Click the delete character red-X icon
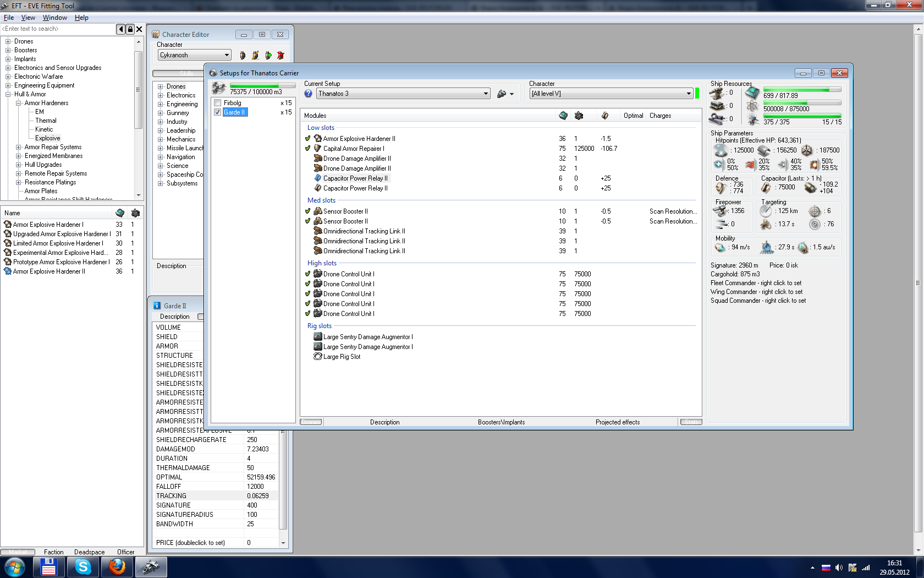924x578 pixels. (x=280, y=55)
